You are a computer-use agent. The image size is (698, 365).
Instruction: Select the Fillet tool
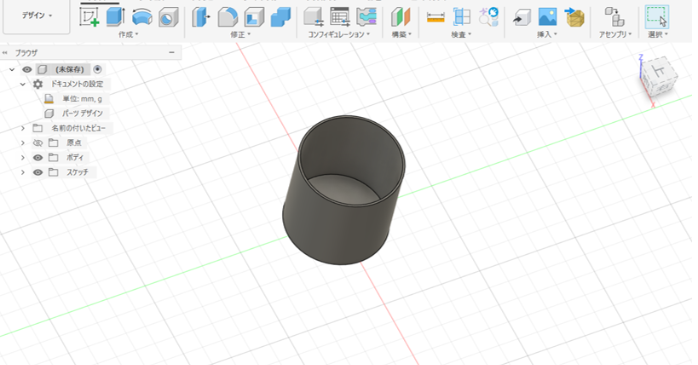click(227, 17)
